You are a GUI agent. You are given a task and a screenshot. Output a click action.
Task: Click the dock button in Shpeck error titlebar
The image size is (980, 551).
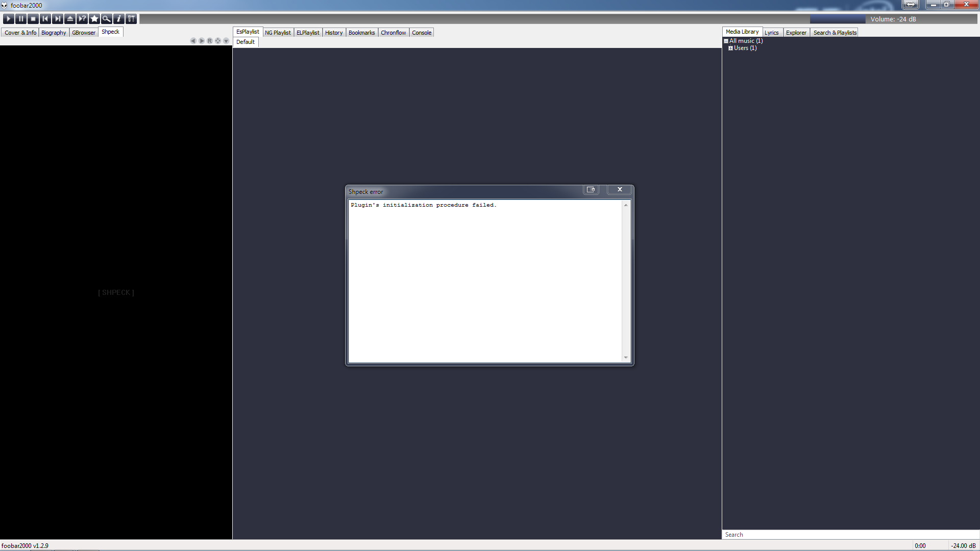click(591, 189)
